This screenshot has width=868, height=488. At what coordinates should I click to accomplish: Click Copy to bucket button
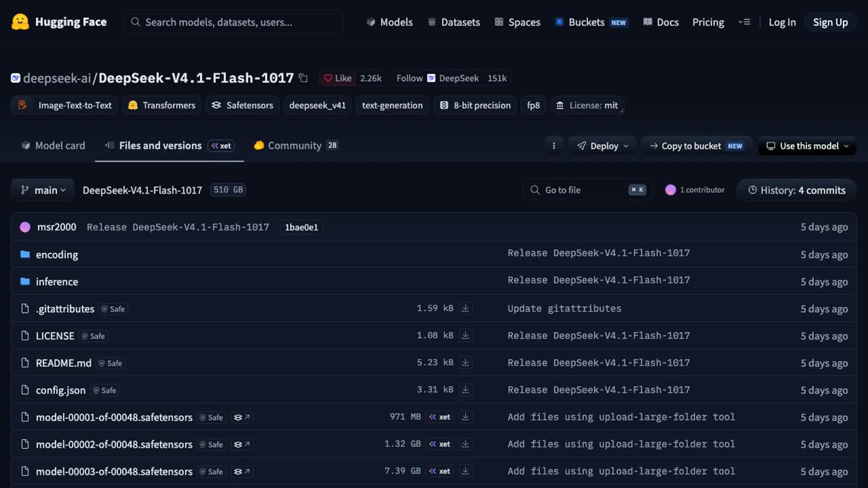coord(697,146)
